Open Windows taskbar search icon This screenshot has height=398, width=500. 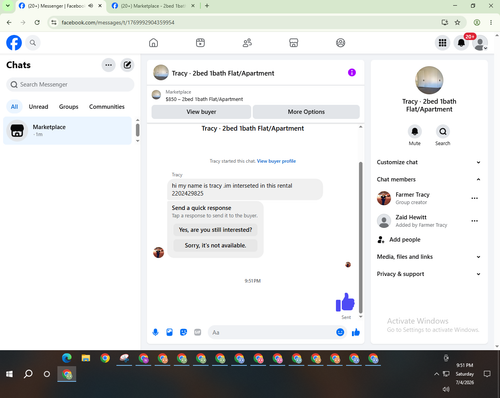(x=28, y=374)
